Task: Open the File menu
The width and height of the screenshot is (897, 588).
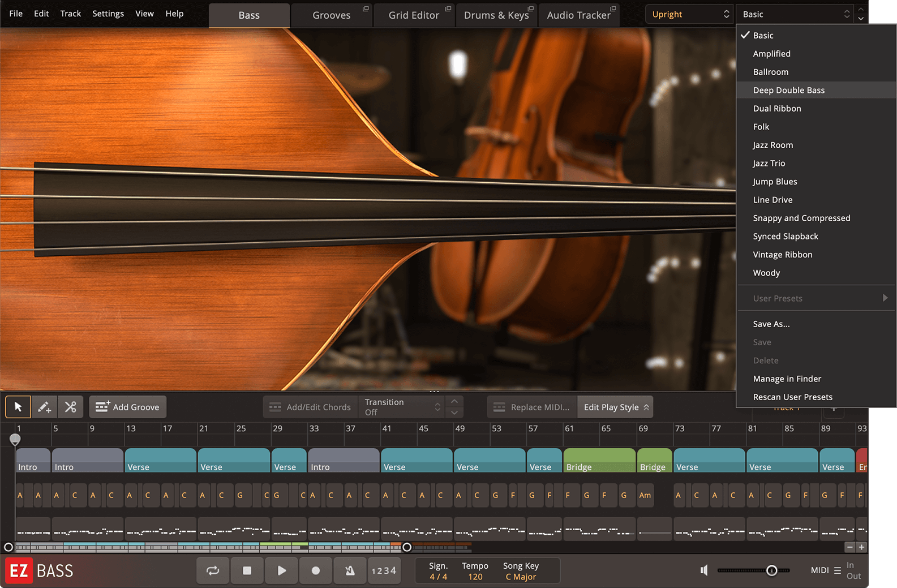Action: (16, 14)
